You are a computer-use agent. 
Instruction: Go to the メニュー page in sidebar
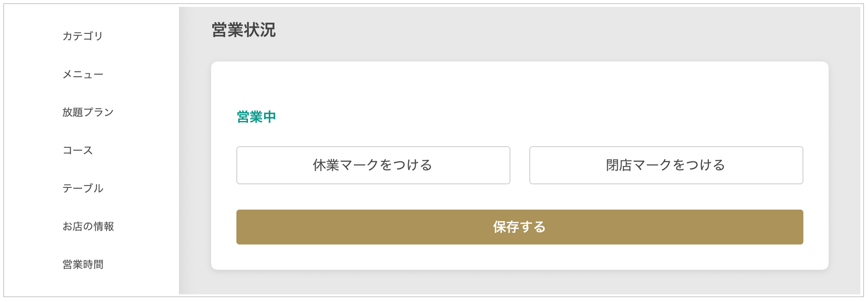pyautogui.click(x=83, y=74)
